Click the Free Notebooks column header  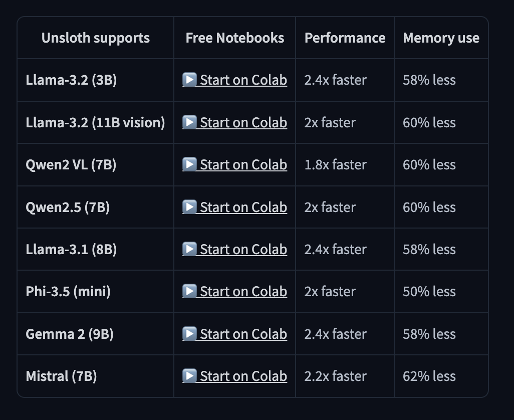pyautogui.click(x=235, y=38)
